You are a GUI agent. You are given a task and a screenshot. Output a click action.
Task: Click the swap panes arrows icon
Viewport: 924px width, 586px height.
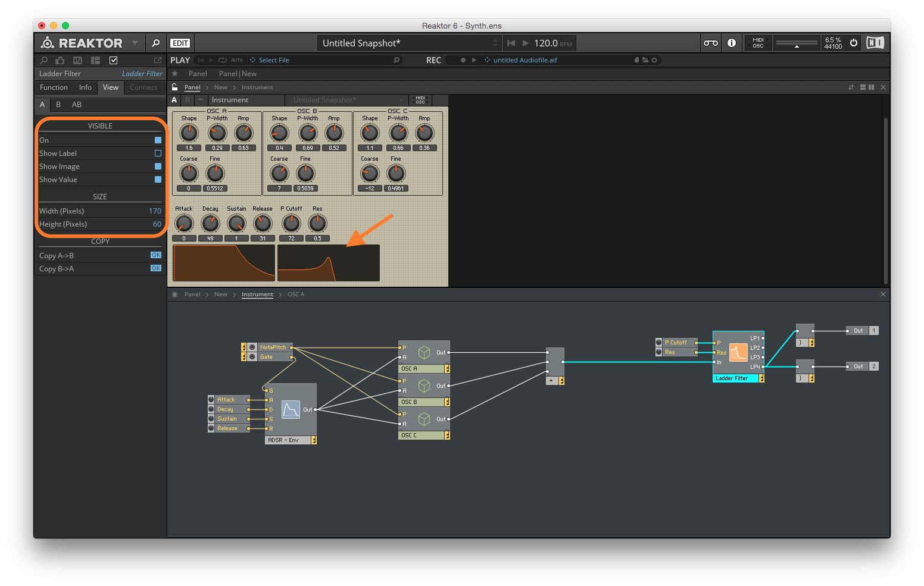851,87
